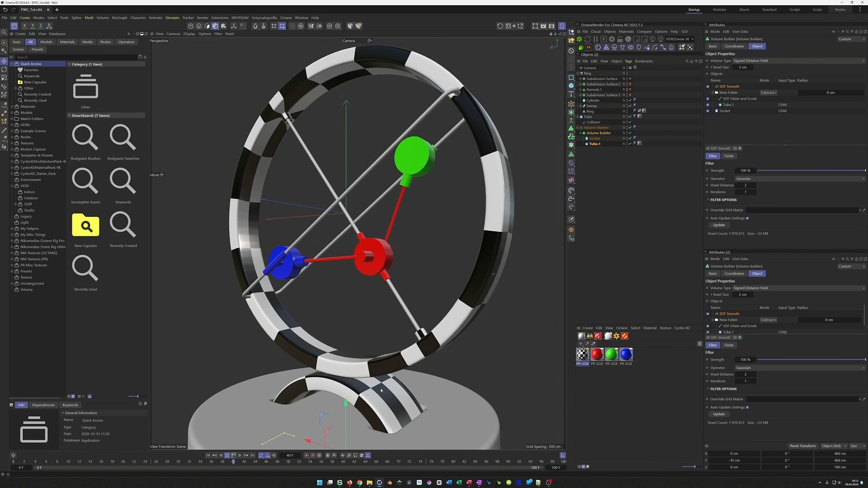Select the blue PR GGX material swatch
The height and width of the screenshot is (488, 868).
[626, 354]
